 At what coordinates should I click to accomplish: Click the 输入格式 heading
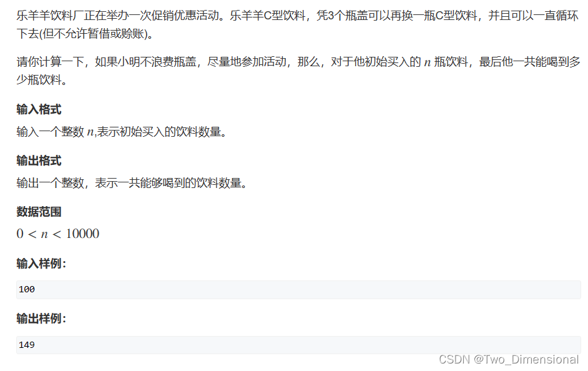[39, 109]
